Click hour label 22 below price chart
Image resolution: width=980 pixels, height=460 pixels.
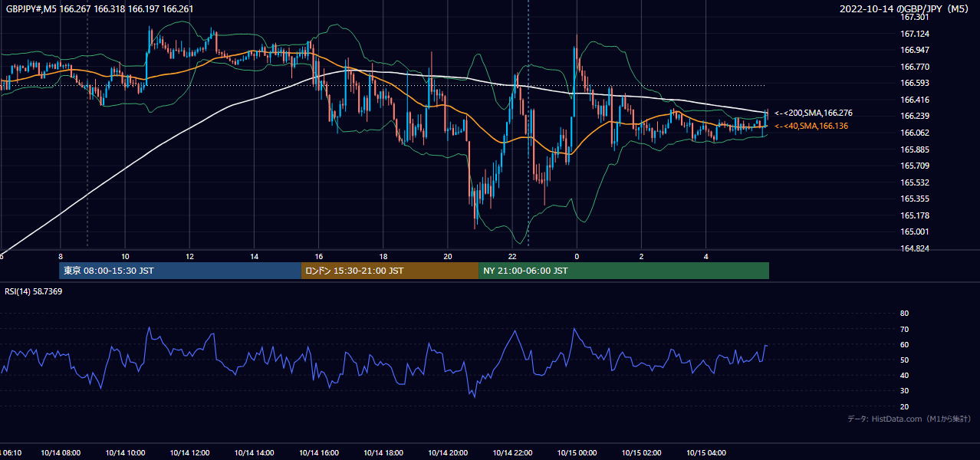[x=512, y=256]
